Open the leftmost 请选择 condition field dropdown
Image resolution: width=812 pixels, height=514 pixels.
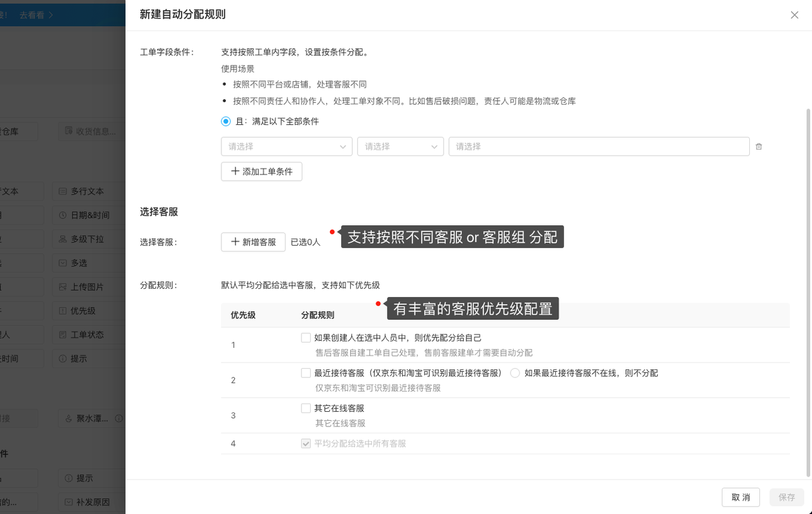click(x=287, y=147)
